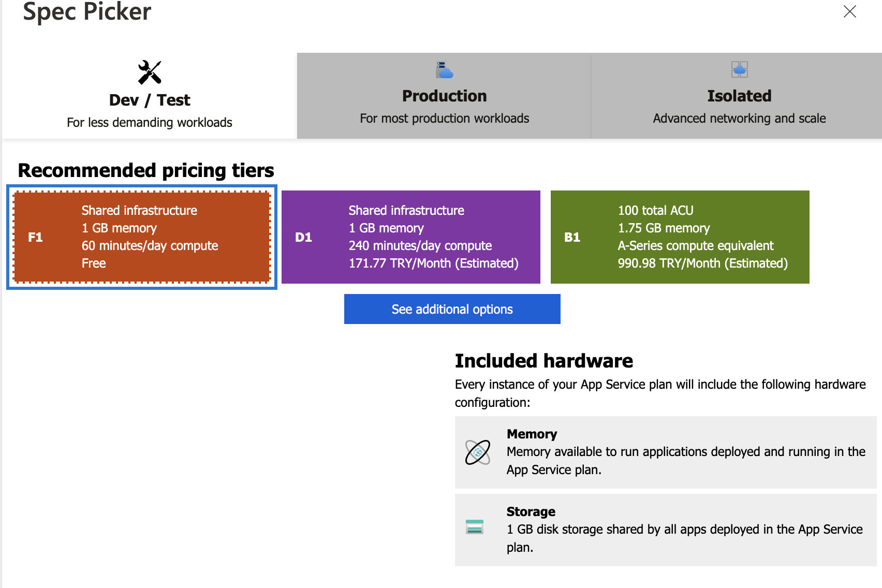Click the F1 tier label
The image size is (882, 588).
click(x=35, y=238)
